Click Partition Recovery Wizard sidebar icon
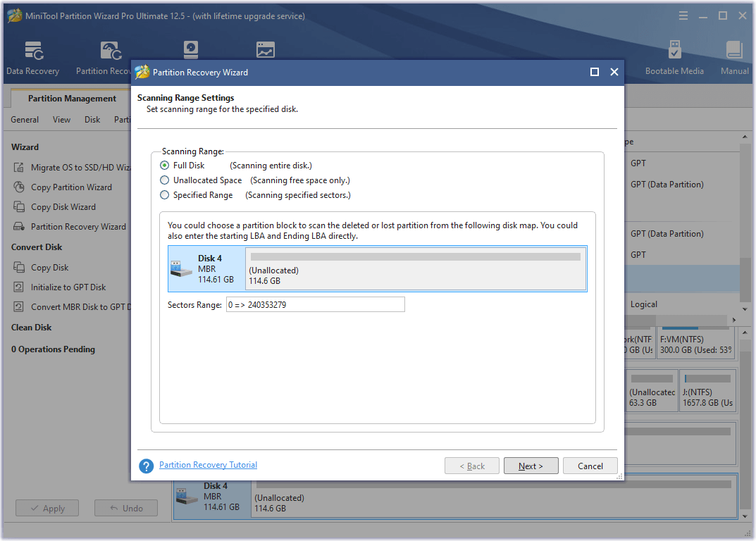The image size is (756, 541). click(x=18, y=227)
